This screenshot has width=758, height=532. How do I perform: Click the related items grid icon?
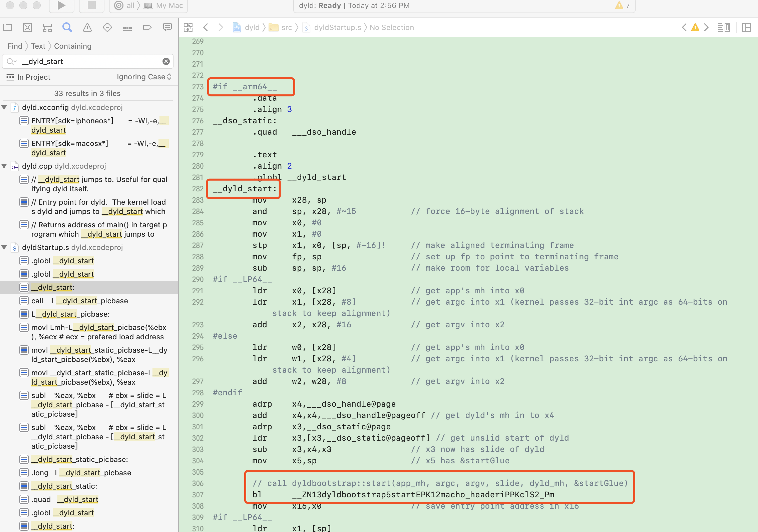tap(188, 27)
